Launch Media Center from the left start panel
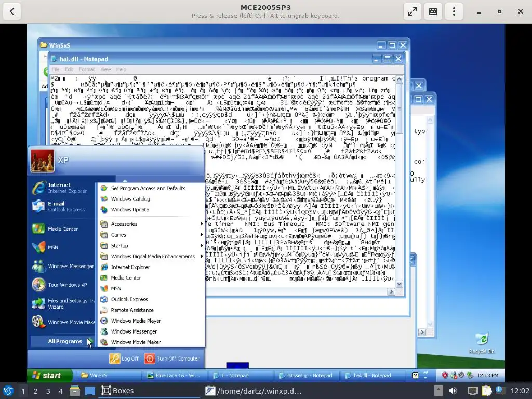The height and width of the screenshot is (399, 532). click(x=61, y=229)
